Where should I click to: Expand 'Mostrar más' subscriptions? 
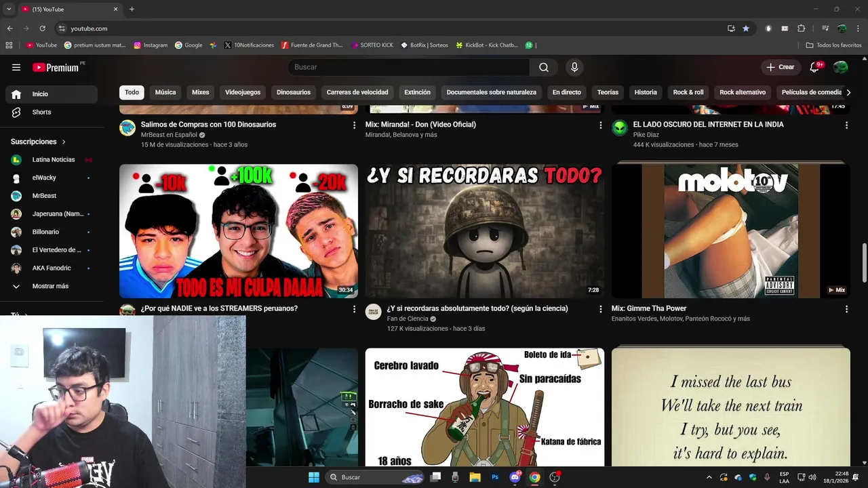52,286
